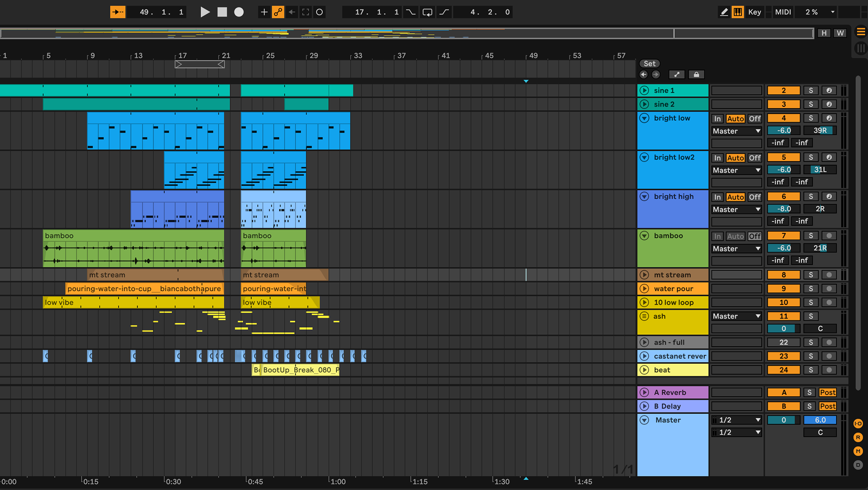
Task: Switch on the MIDI map mode
Action: [783, 12]
